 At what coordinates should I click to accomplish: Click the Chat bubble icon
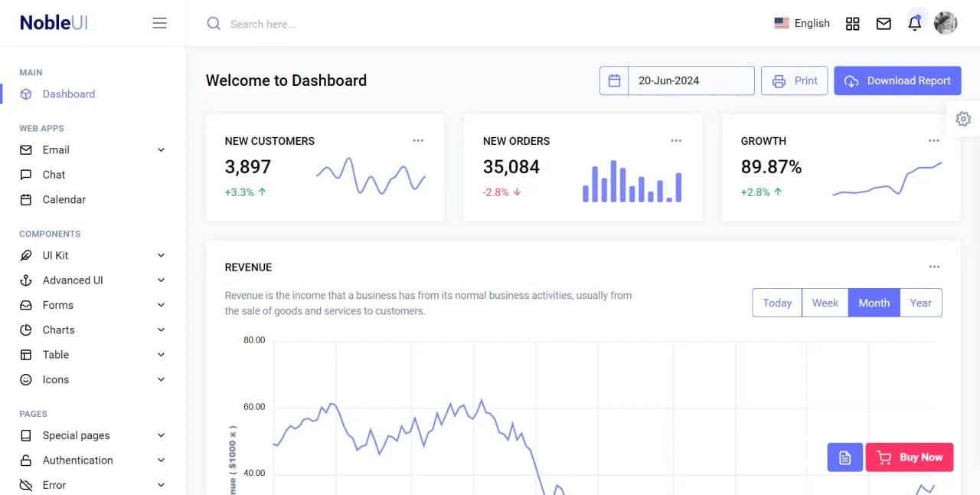[x=26, y=175]
